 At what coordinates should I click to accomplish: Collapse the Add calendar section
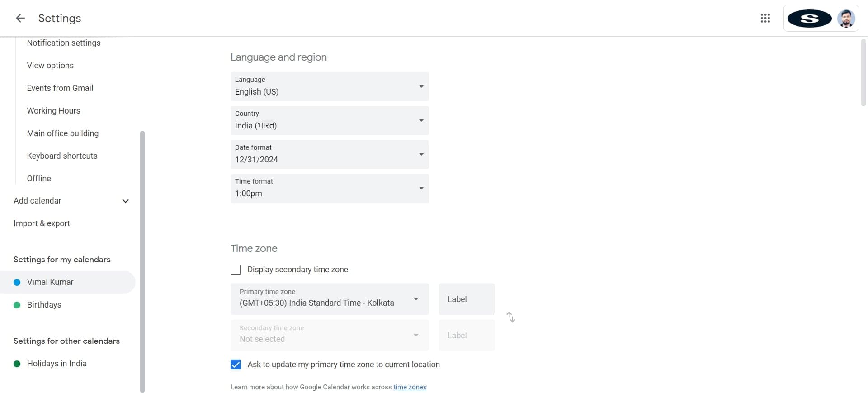125,201
